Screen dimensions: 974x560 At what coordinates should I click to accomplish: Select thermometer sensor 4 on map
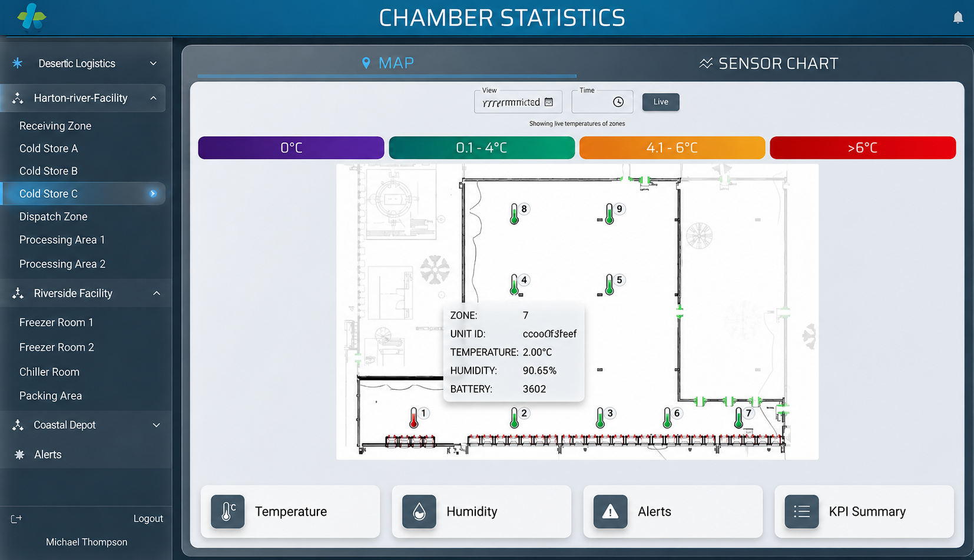[515, 285]
